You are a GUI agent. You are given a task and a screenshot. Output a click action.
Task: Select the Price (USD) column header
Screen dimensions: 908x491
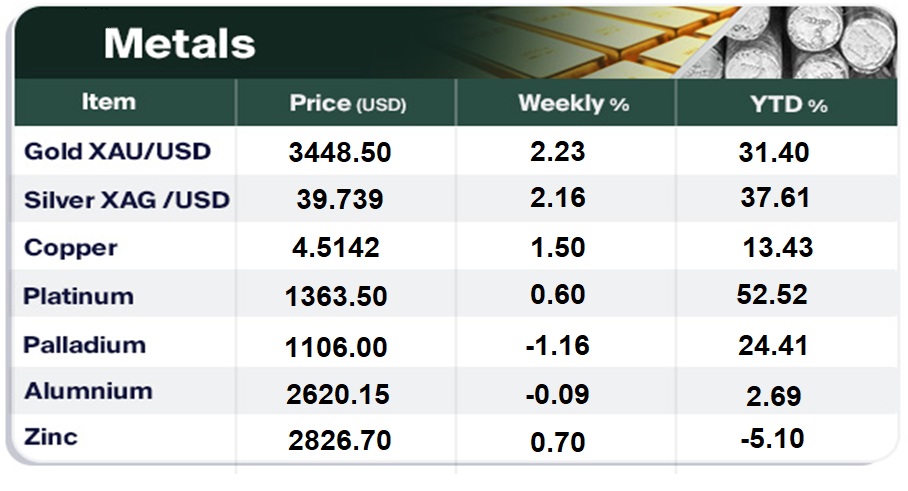(x=347, y=103)
